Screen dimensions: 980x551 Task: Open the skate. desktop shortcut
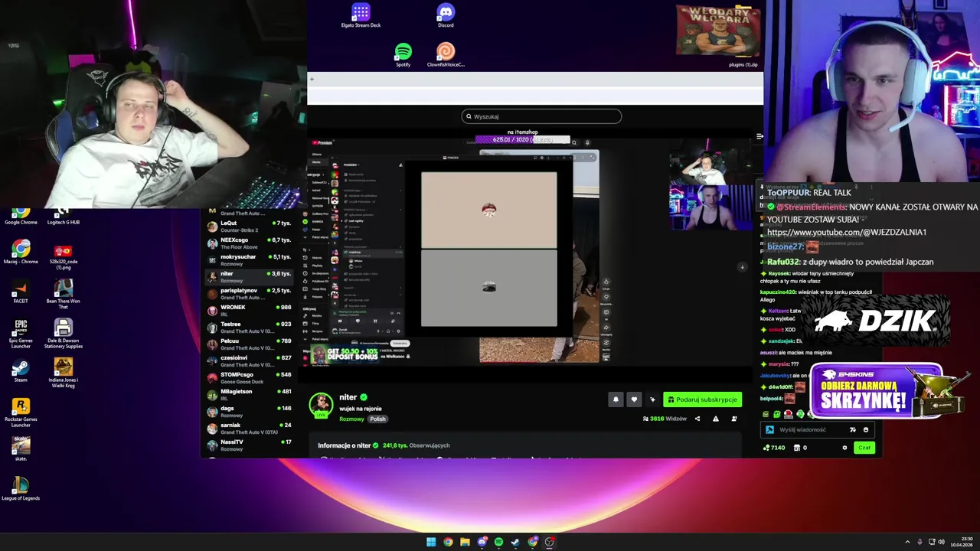pos(21,448)
